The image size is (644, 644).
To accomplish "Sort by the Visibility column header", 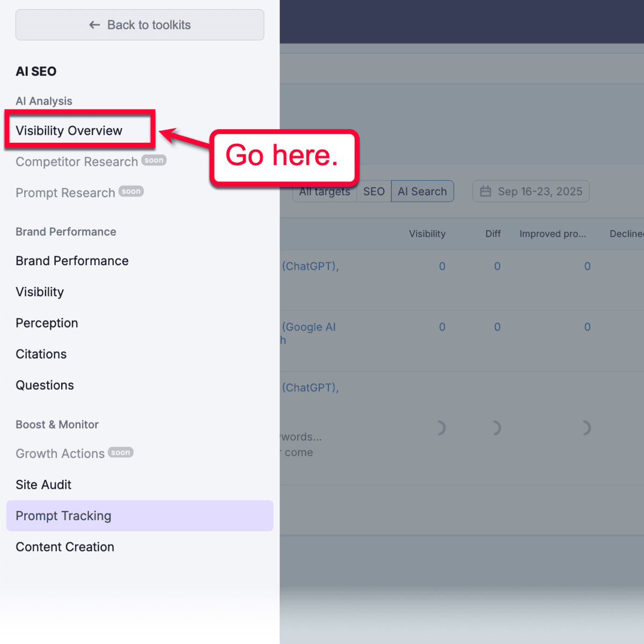I will [427, 234].
